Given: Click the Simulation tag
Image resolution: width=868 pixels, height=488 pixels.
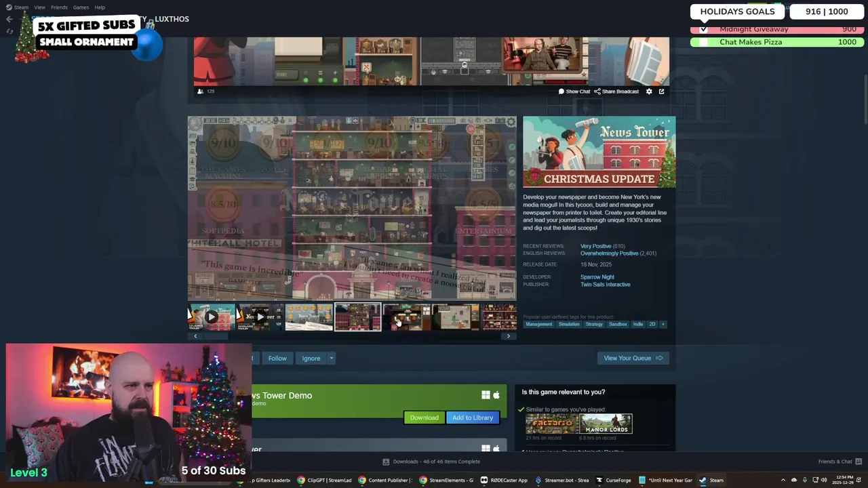Looking at the screenshot, I should [x=569, y=324].
